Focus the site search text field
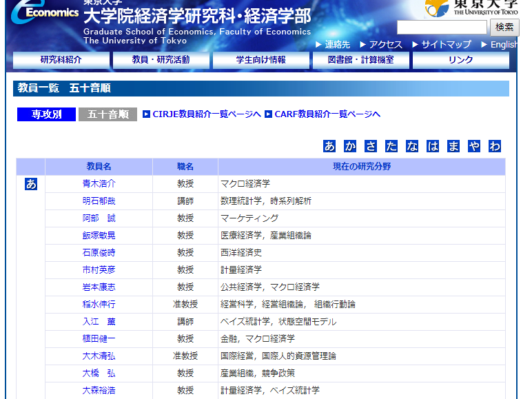The width and height of the screenshot is (532, 399). click(442, 27)
